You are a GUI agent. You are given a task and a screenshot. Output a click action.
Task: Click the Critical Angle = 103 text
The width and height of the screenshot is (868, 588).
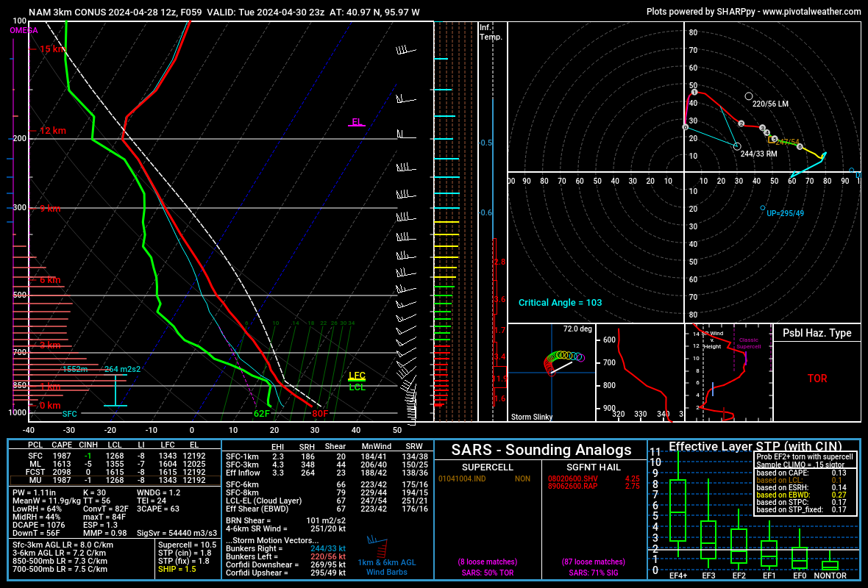(x=560, y=303)
